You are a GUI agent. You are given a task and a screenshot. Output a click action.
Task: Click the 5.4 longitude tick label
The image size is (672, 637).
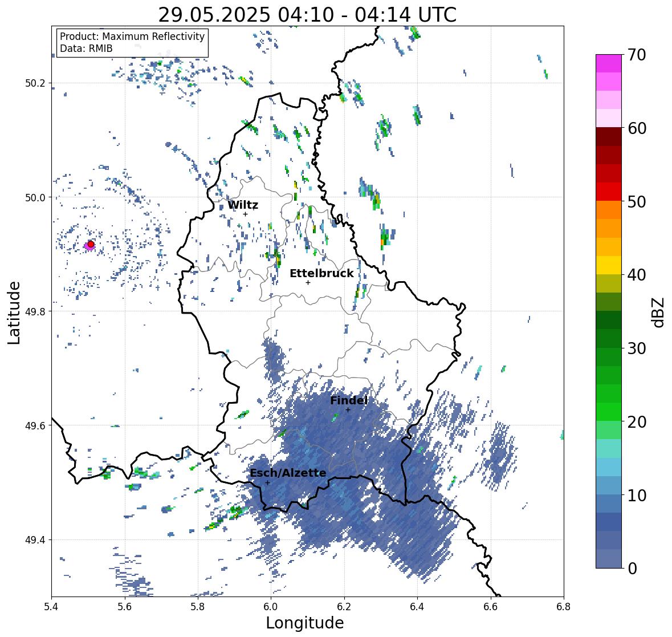point(51,607)
